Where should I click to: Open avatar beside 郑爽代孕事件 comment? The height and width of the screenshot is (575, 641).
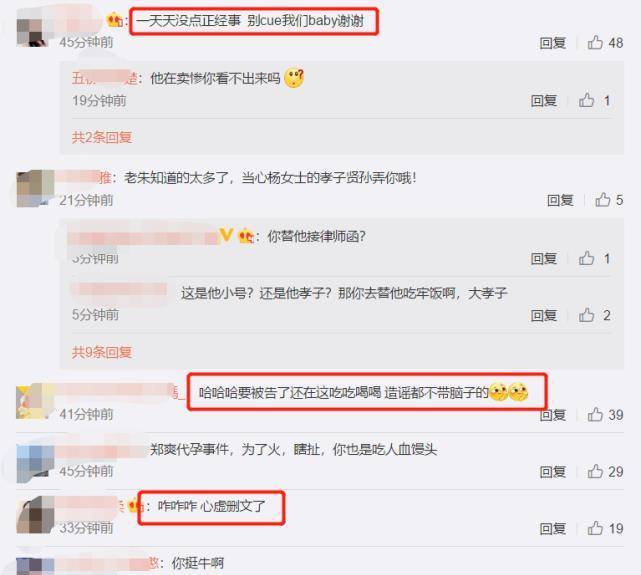point(35,463)
